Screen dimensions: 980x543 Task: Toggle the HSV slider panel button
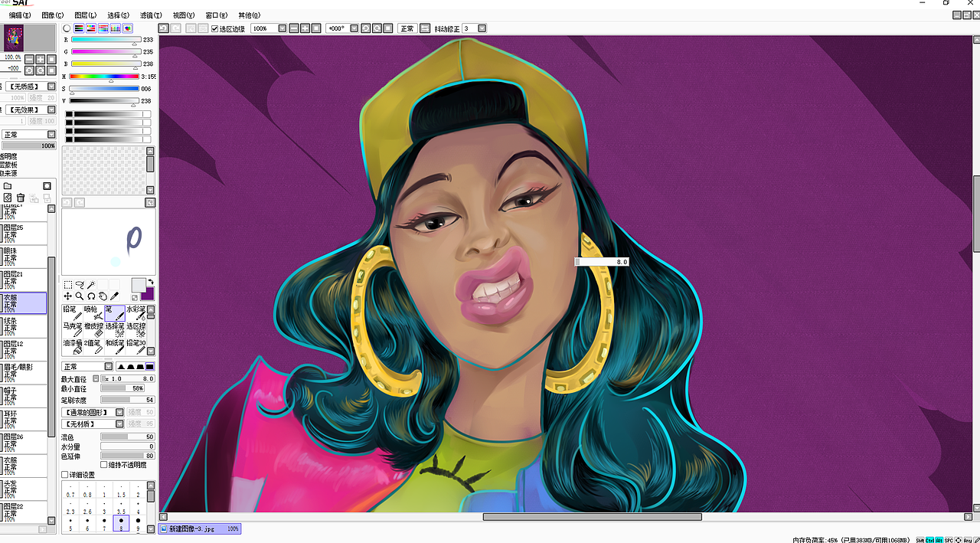click(x=91, y=28)
